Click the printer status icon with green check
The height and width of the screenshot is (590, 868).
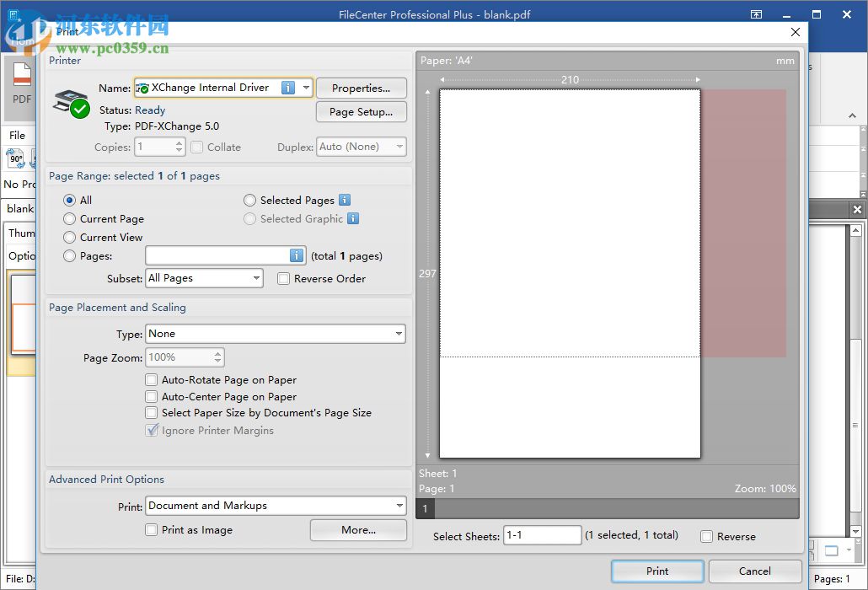(x=72, y=104)
